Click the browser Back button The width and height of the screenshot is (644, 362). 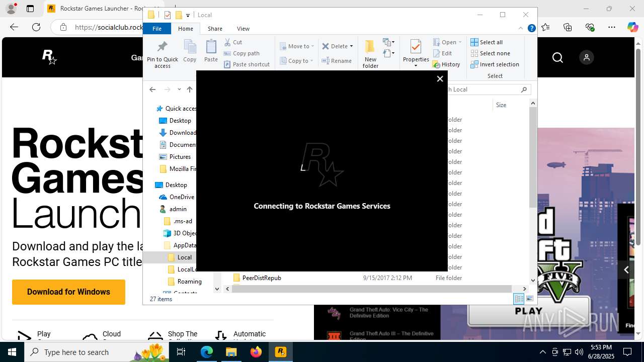(14, 27)
